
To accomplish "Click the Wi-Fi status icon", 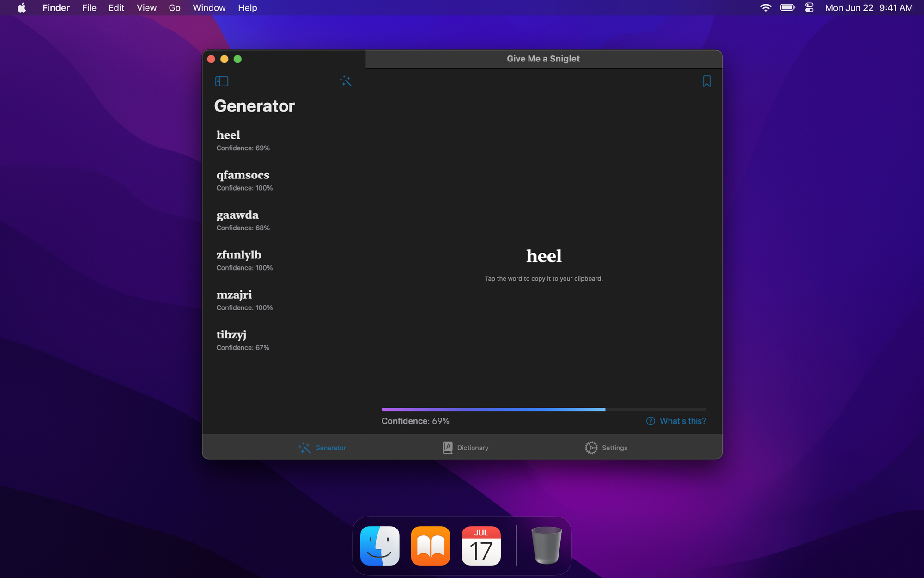I will (x=766, y=8).
